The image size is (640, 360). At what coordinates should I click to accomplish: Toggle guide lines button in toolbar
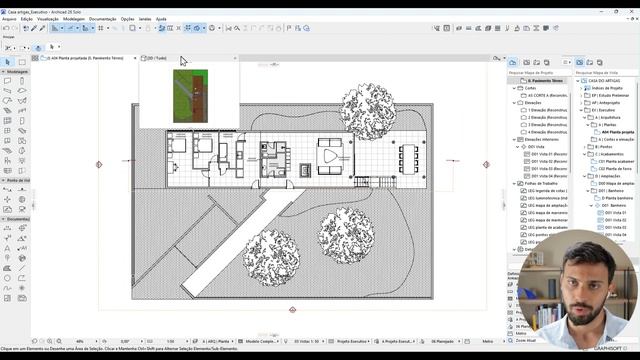click(x=55, y=28)
